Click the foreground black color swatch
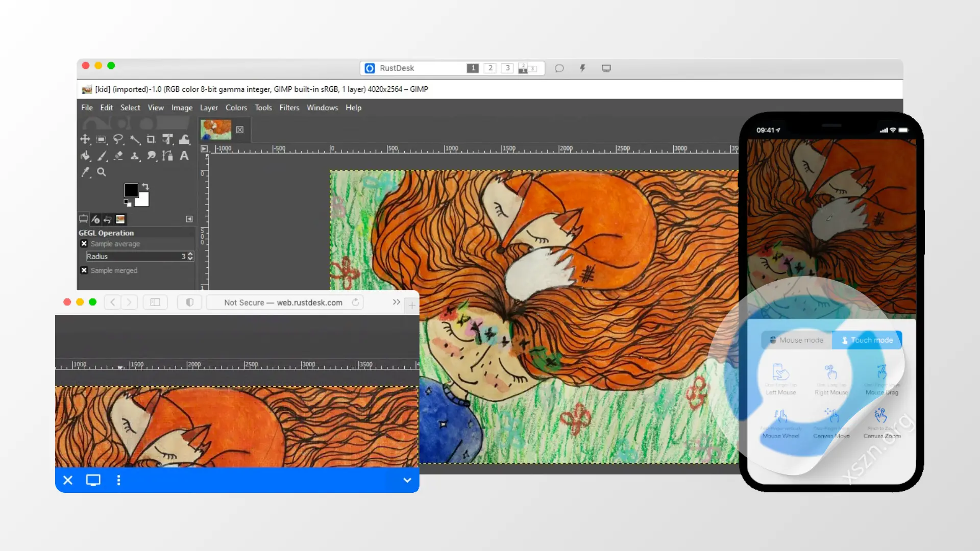Screen dimensions: 980x551 point(131,190)
